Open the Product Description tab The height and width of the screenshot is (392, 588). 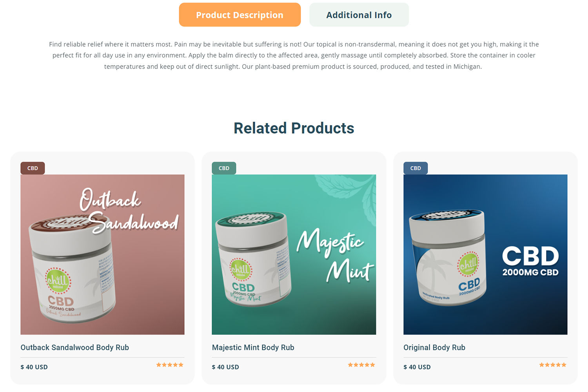click(x=240, y=15)
